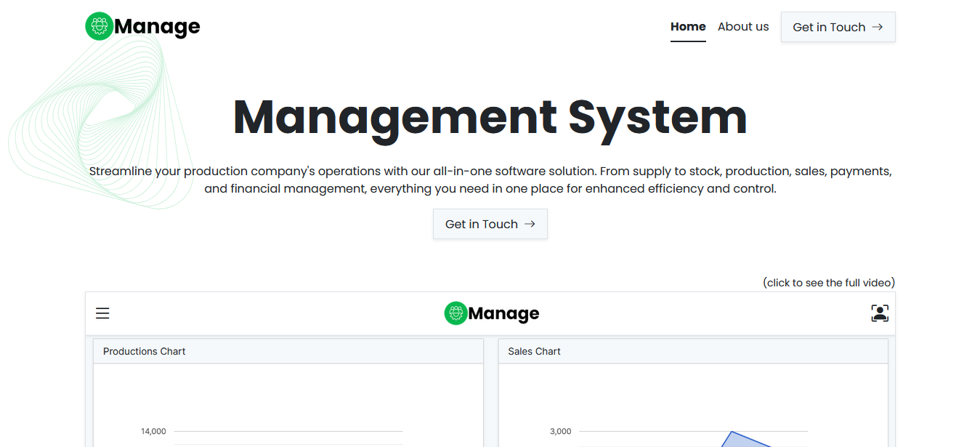The image size is (980, 447).
Task: Click the Sales Chart panel header
Action: pyautogui.click(x=534, y=351)
